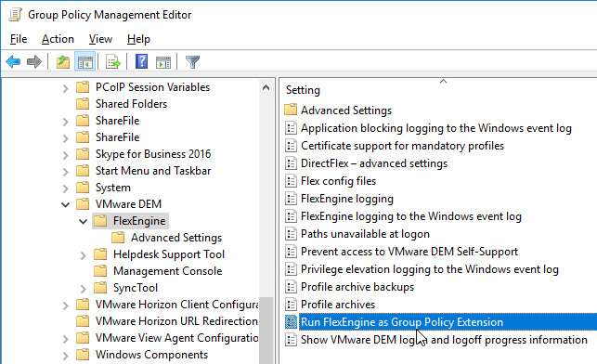Toggle the Show/Hide Action Pane icon
Viewport: 597px width, 364px height.
pyautogui.click(x=163, y=62)
